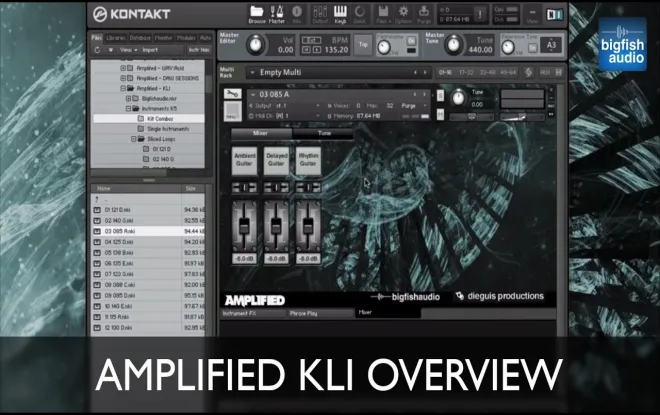The width and height of the screenshot is (660, 415).
Task: Click the NI logo in header
Action: coord(555,15)
